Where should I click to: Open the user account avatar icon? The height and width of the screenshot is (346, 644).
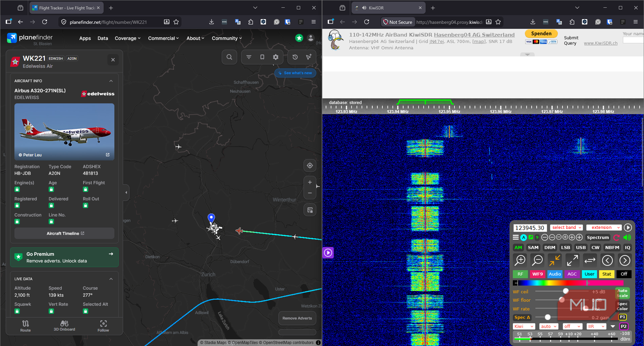[x=311, y=38]
